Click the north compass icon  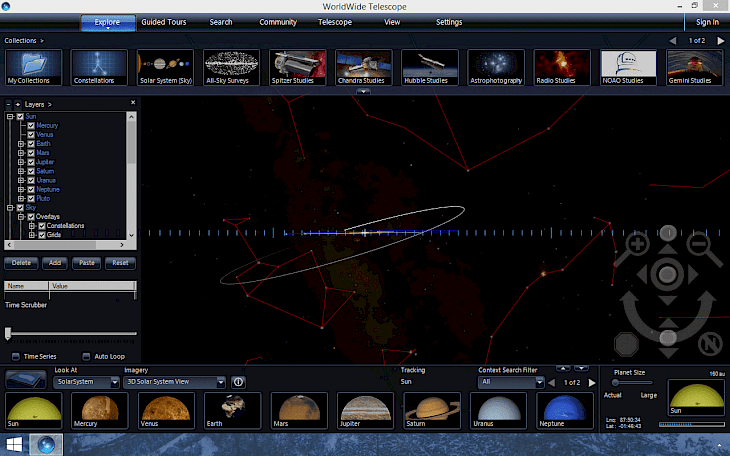coord(710,344)
